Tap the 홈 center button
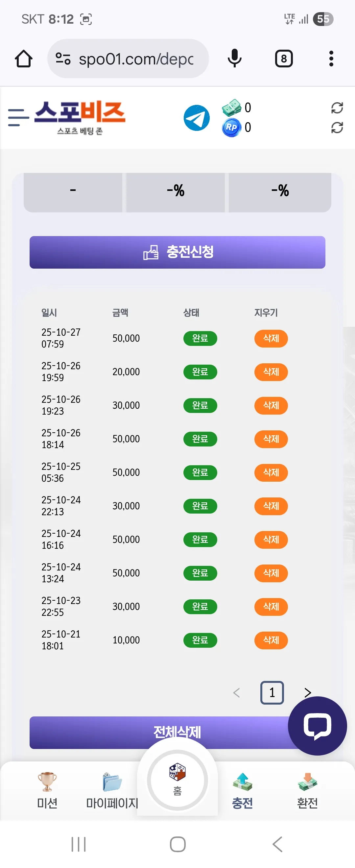The height and width of the screenshot is (868, 355). click(177, 780)
